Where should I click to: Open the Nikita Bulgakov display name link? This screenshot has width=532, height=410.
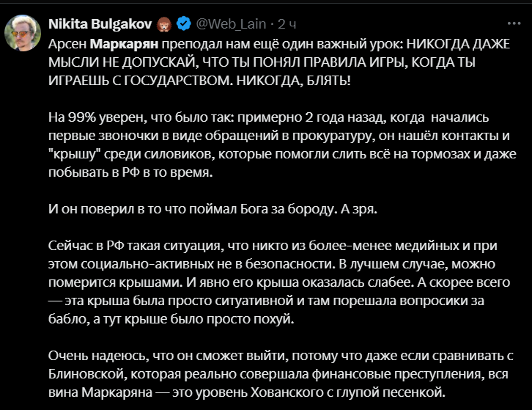(100, 24)
